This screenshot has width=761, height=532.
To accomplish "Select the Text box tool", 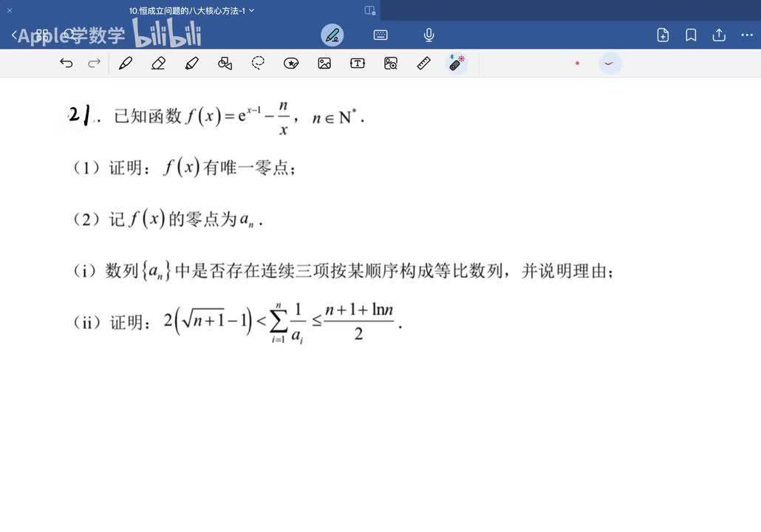I will click(x=358, y=63).
